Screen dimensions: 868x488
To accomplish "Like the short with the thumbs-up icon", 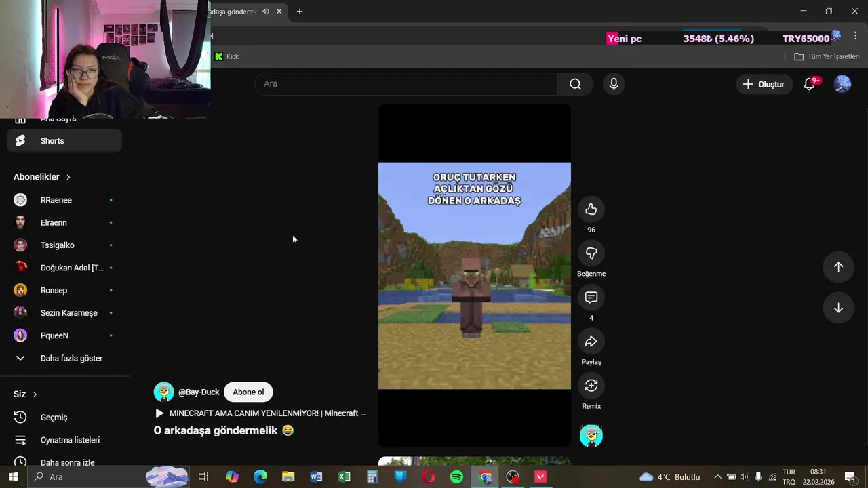I will tap(591, 209).
